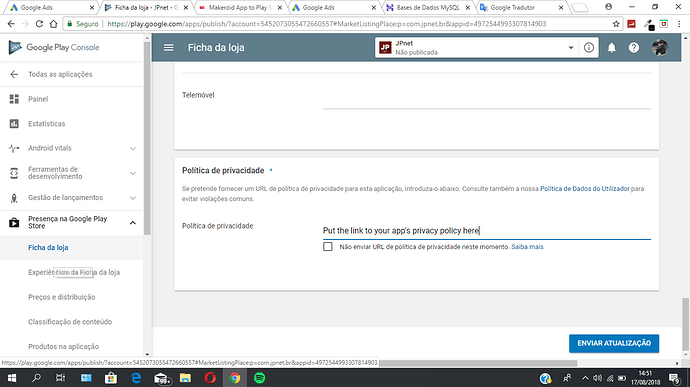Bookmark page with the star icon
The image size is (690, 387).
tap(616, 24)
